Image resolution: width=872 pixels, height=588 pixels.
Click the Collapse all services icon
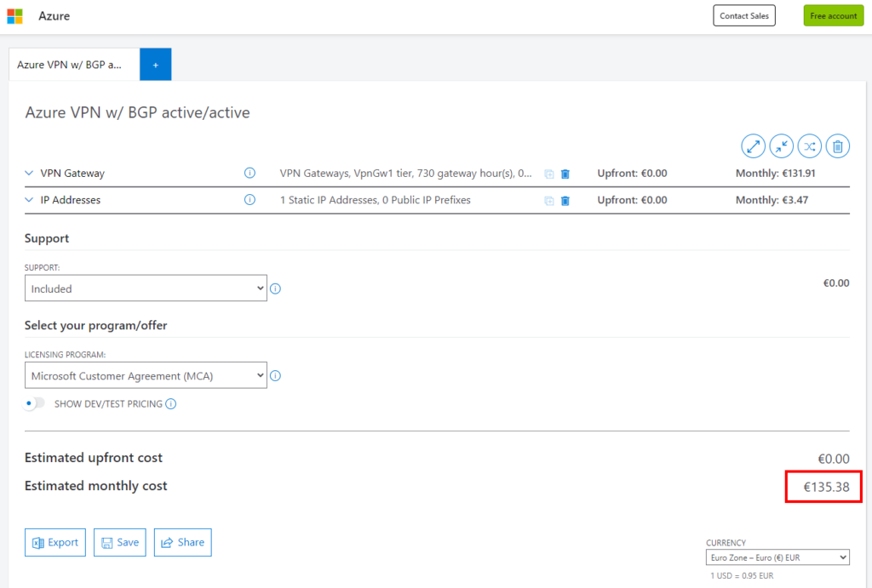(782, 146)
